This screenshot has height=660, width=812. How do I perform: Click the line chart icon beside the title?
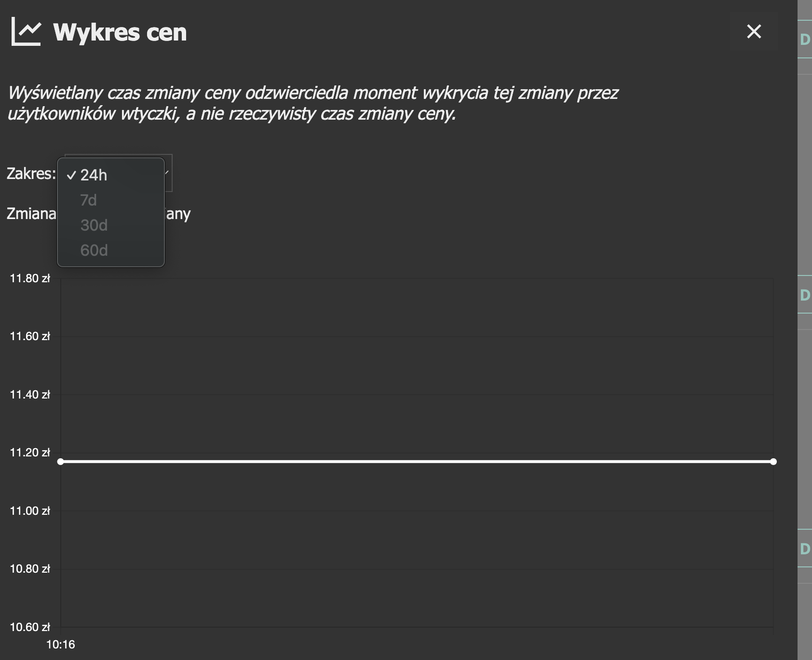(x=26, y=32)
